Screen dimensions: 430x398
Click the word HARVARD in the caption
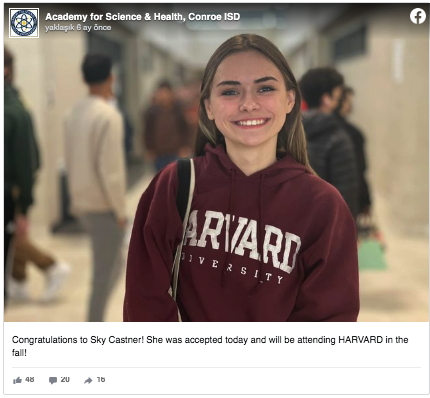pyautogui.click(x=360, y=340)
